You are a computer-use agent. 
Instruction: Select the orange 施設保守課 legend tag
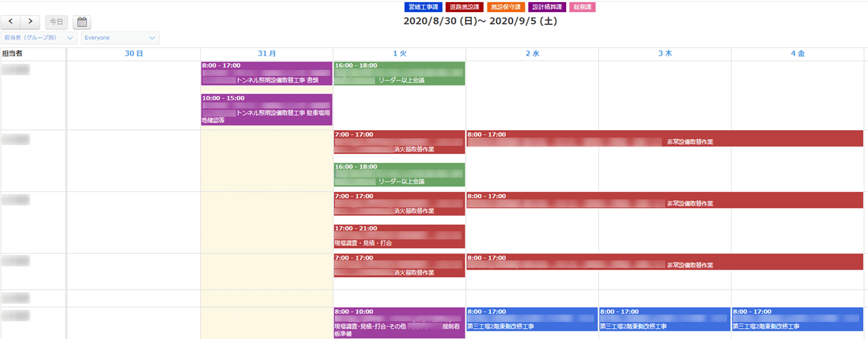pos(506,7)
